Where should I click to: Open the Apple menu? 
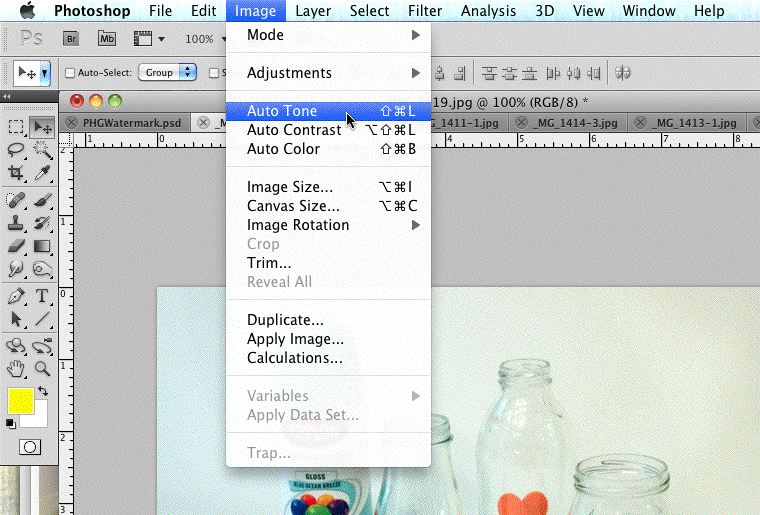[28, 11]
